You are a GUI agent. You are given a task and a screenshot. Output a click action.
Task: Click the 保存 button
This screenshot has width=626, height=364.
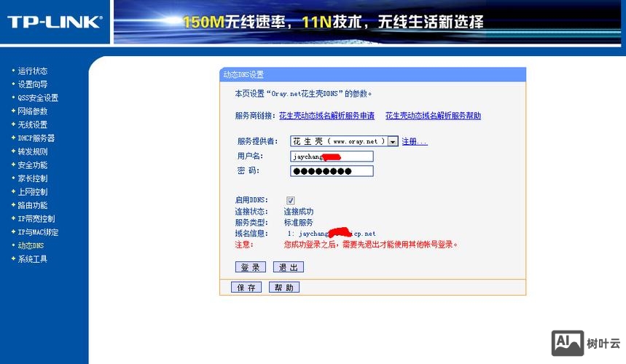(x=246, y=287)
